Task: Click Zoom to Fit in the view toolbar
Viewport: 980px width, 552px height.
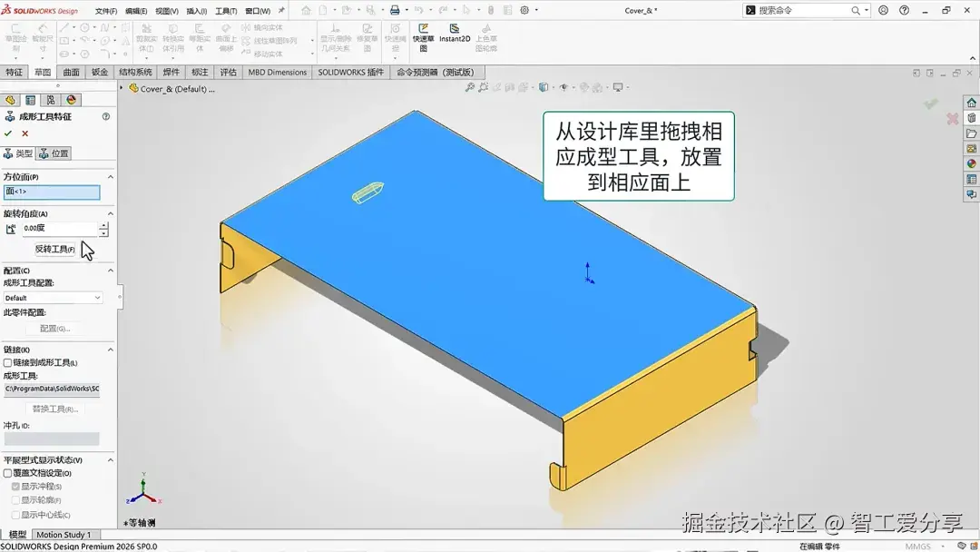Action: click(x=470, y=87)
